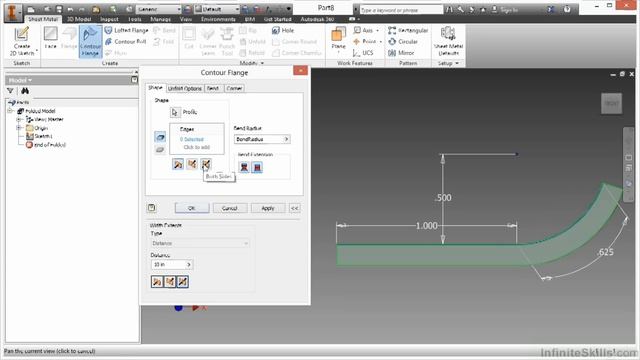This screenshot has width=640, height=360.
Task: Select the Folded Model node
Action: coord(36,111)
